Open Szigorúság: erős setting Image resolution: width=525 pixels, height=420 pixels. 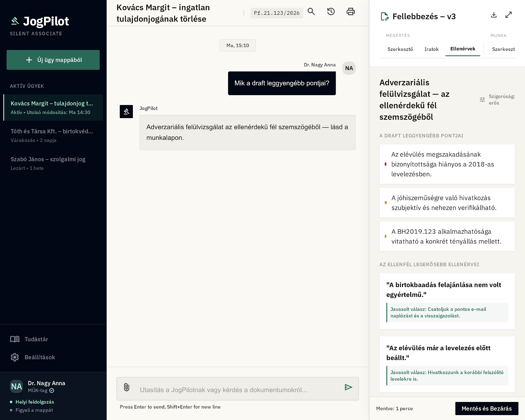tap(497, 100)
